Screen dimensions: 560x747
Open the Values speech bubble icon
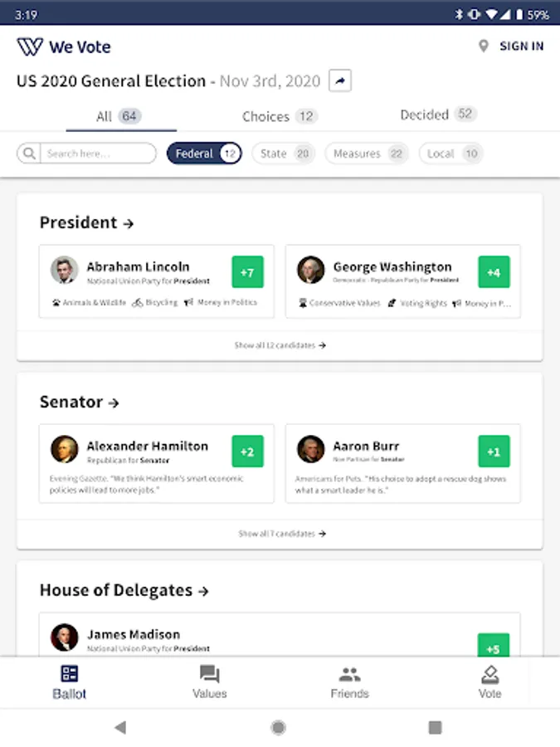[209, 674]
